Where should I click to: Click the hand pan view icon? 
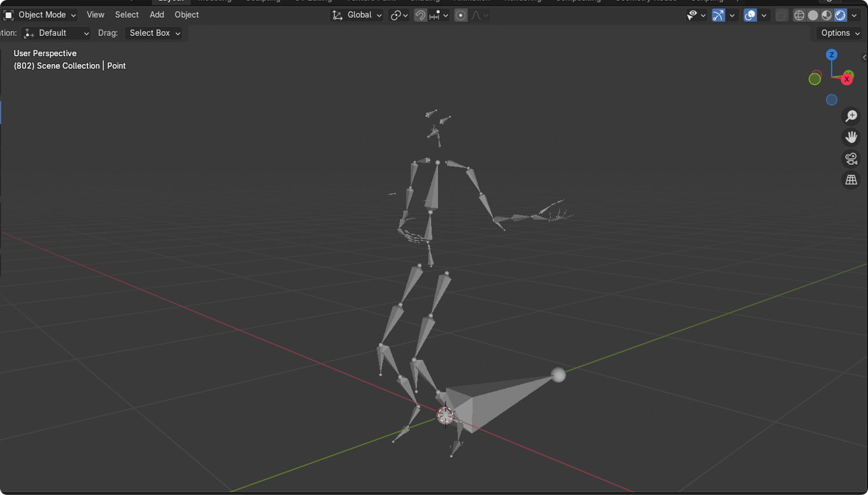click(851, 137)
